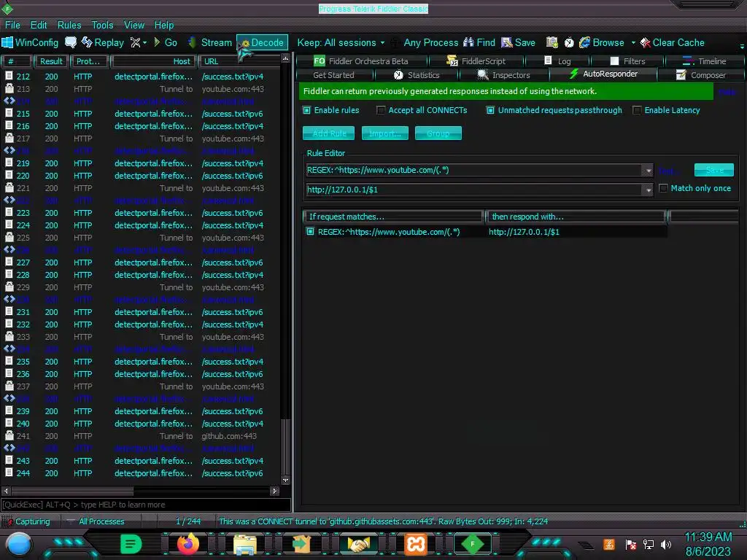Click the volume speaker tray icon
Screen dimensions: 747x560
point(666,544)
